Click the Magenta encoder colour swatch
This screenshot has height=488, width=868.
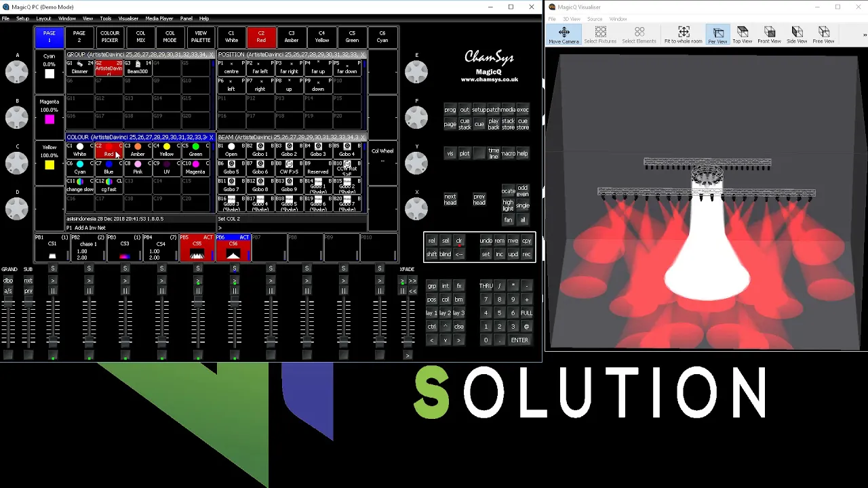(x=50, y=120)
